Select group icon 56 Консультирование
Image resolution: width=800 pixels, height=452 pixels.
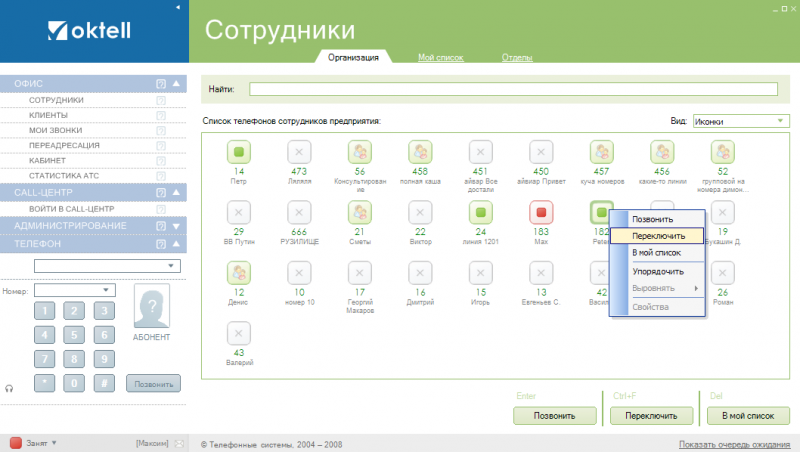pyautogui.click(x=360, y=152)
